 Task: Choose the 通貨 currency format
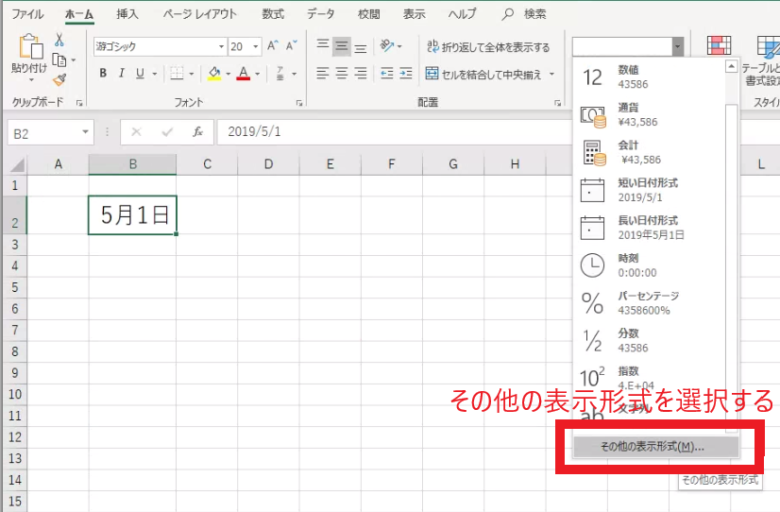tap(649, 115)
